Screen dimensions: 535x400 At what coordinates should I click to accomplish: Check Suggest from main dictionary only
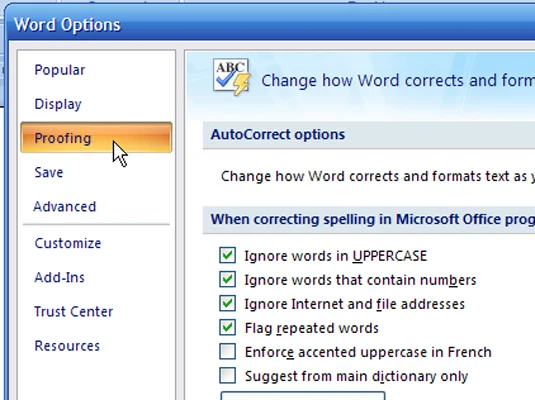[x=228, y=376]
